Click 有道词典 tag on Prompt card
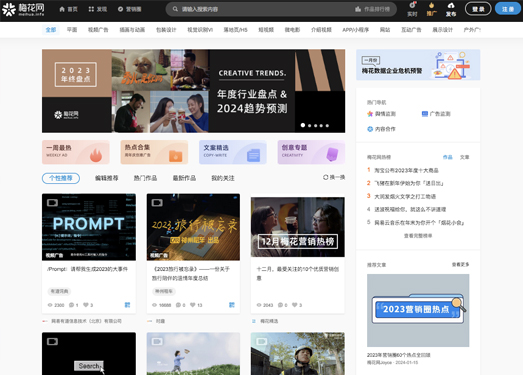 pyautogui.click(x=59, y=291)
